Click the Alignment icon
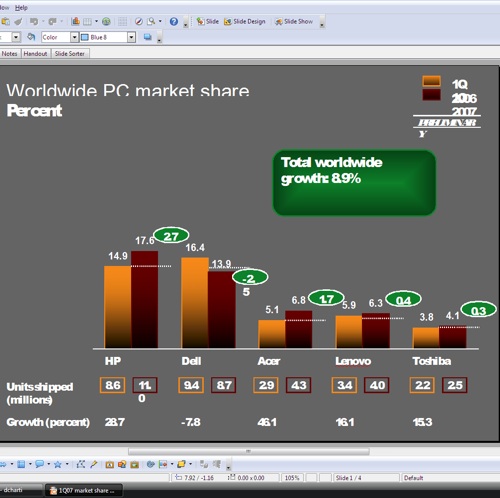 [x=163, y=464]
